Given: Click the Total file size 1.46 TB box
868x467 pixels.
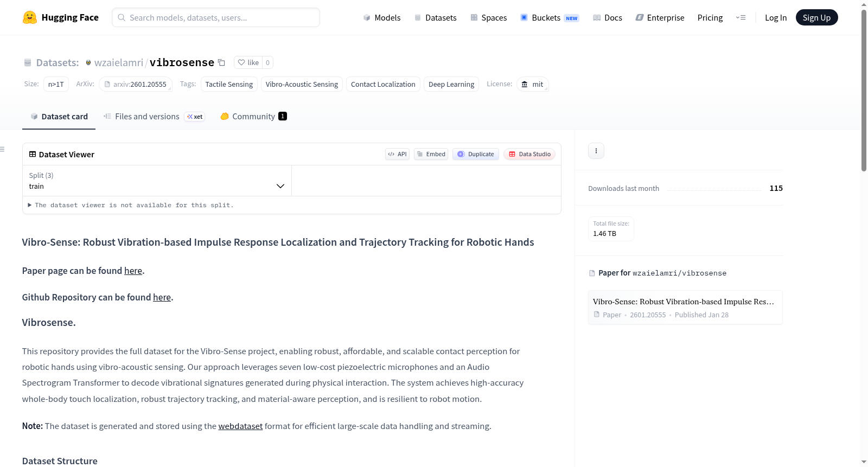Looking at the screenshot, I should [x=611, y=228].
